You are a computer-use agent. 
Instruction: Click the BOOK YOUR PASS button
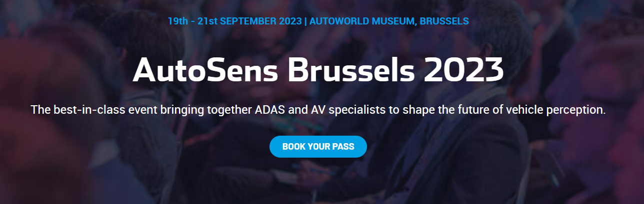(318, 147)
